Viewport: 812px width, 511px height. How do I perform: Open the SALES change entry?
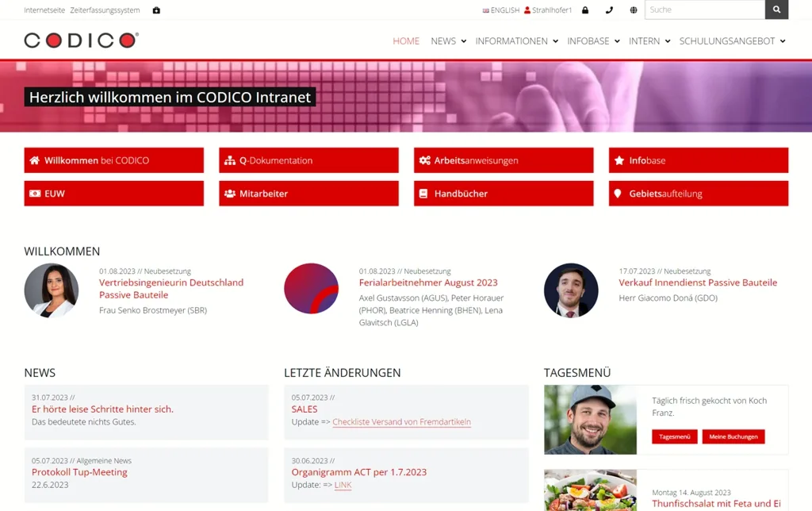tap(304, 409)
